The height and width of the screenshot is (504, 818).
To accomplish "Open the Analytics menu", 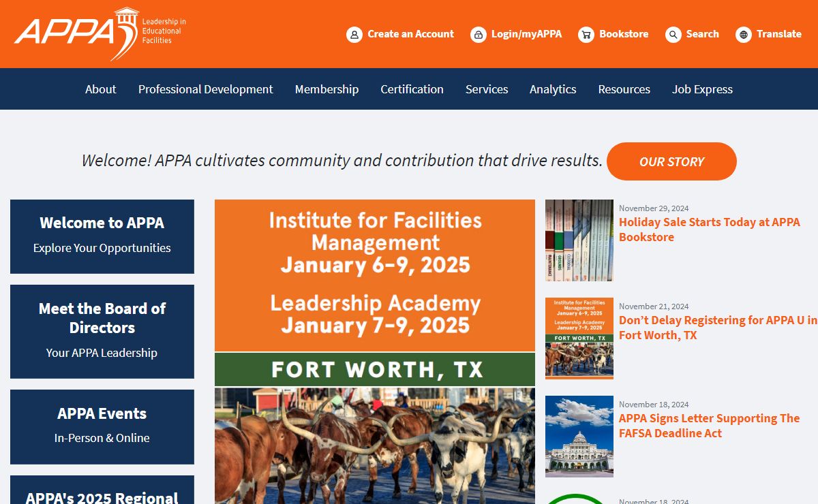I will click(553, 89).
